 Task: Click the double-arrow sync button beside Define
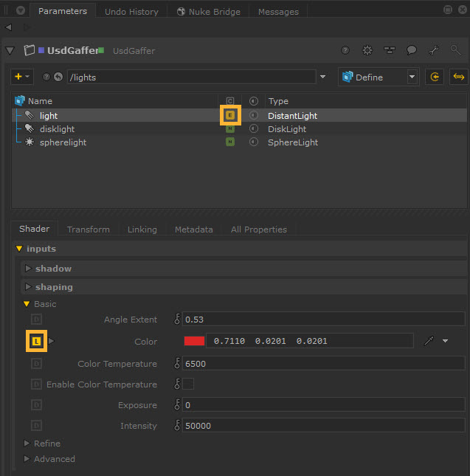[x=458, y=77]
